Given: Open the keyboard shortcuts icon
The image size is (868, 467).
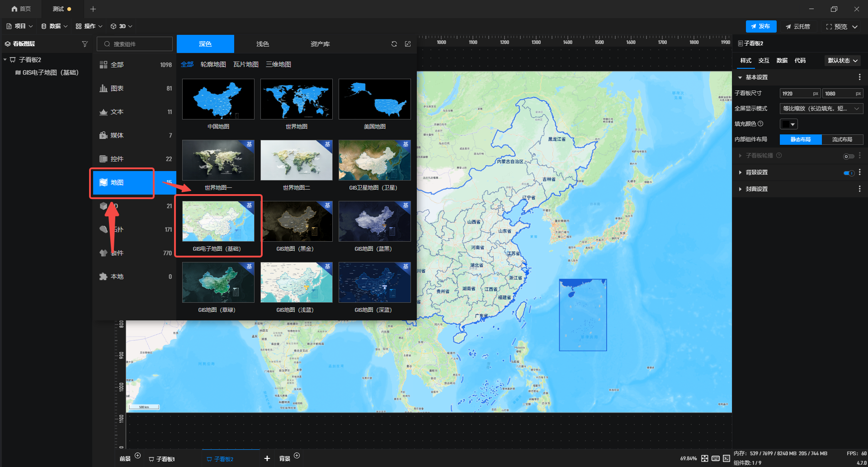Looking at the screenshot, I should (716, 458).
